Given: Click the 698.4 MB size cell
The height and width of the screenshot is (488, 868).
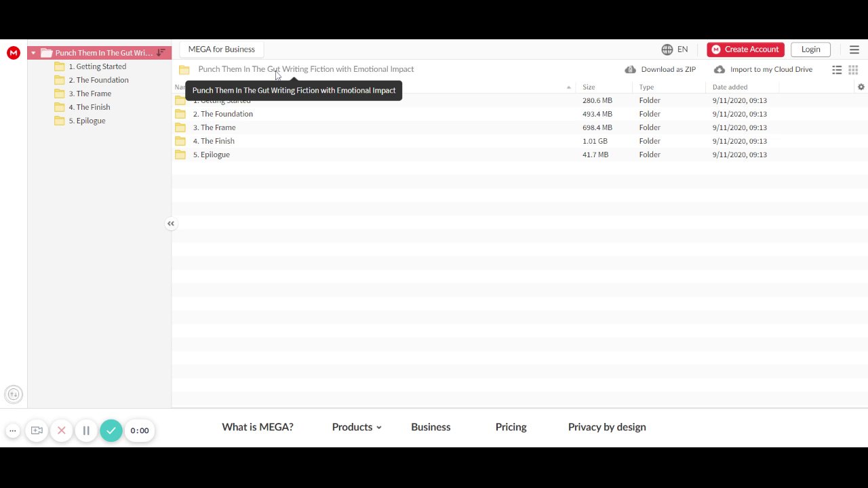Looking at the screenshot, I should click(x=597, y=127).
